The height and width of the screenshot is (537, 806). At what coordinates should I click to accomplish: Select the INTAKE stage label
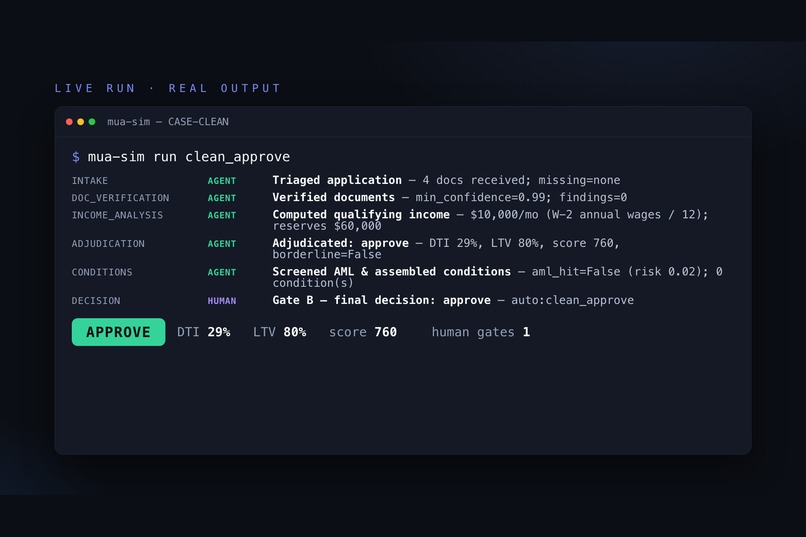[x=89, y=180]
